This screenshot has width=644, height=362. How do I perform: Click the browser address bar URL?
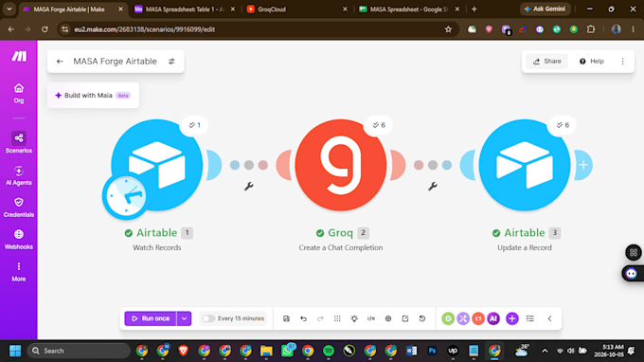[144, 29]
